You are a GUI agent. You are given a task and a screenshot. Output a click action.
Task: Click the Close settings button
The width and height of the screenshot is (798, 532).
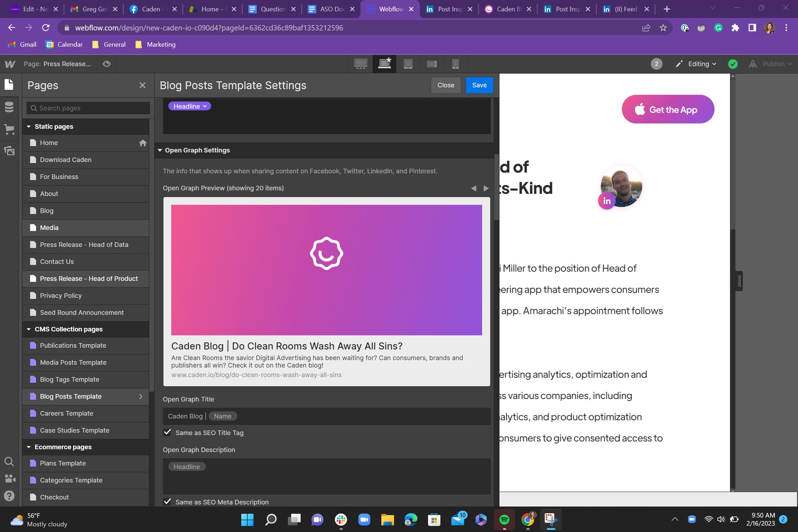(446, 85)
